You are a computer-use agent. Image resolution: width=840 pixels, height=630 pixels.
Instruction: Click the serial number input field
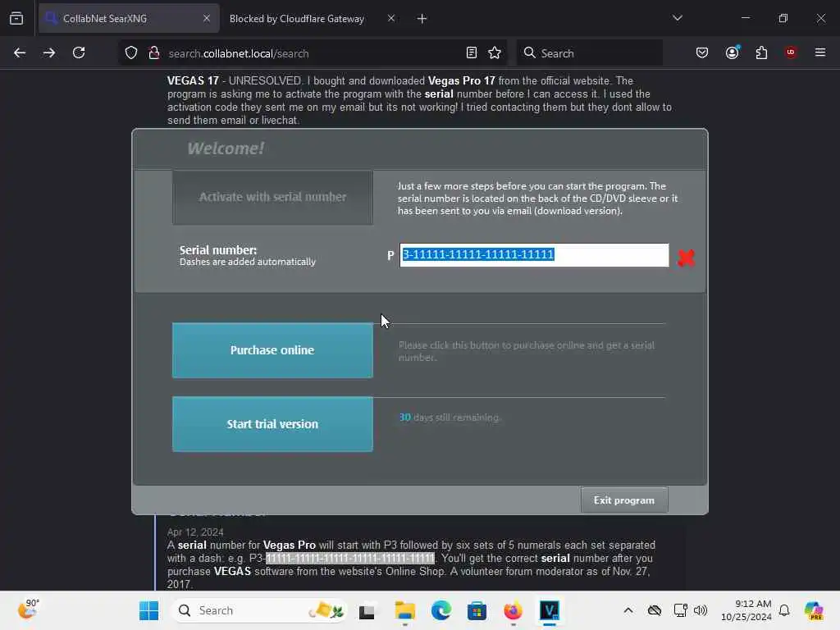point(534,255)
